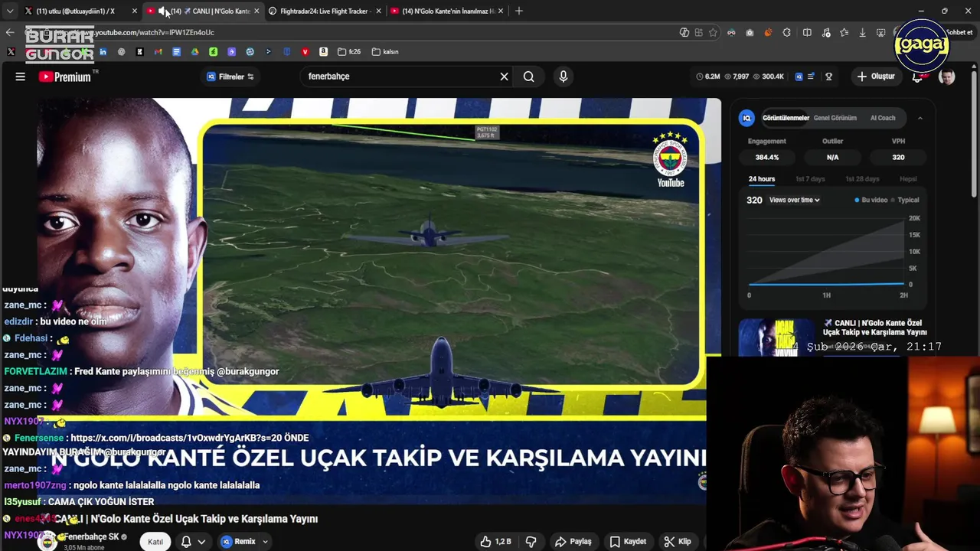Open the account avatar menu
This screenshot has height=551, width=980.
coord(947,77)
